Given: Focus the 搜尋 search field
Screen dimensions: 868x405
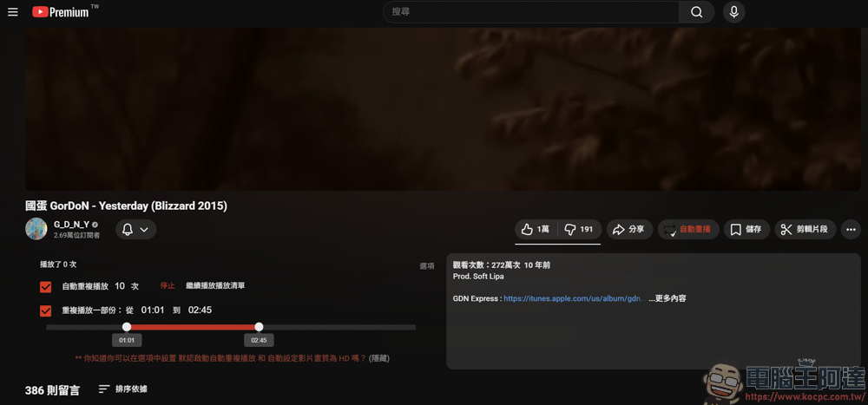Looking at the screenshot, I should point(531,11).
